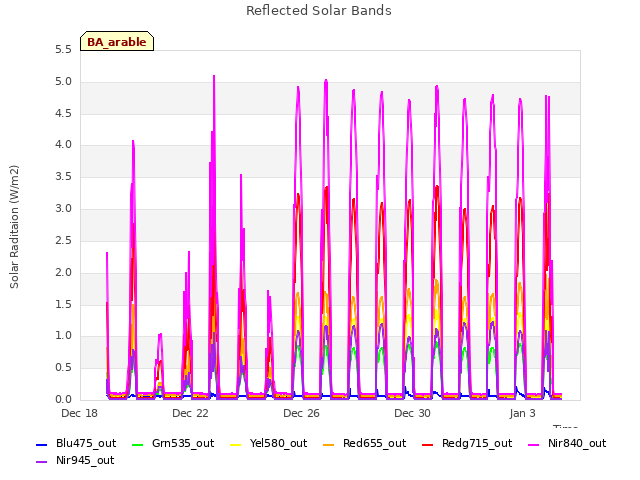
Task: Toggle the Red655_out legend entry
Action: (x=364, y=444)
